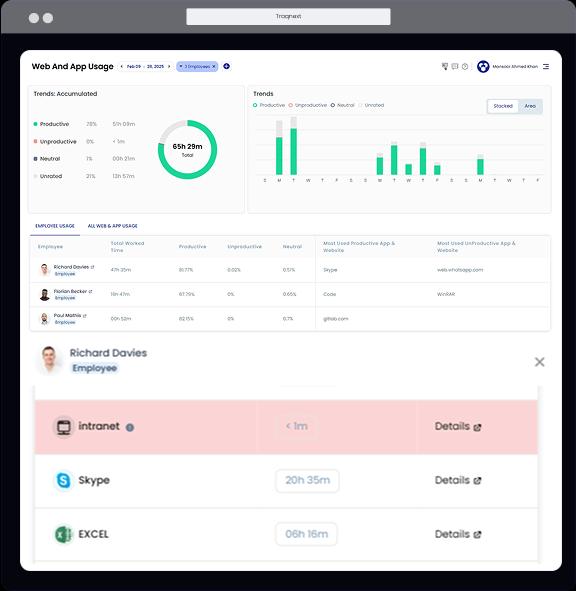Viewport: 576px width, 591px height.
Task: Toggle the Productive legend in Trends chart
Action: click(269, 105)
